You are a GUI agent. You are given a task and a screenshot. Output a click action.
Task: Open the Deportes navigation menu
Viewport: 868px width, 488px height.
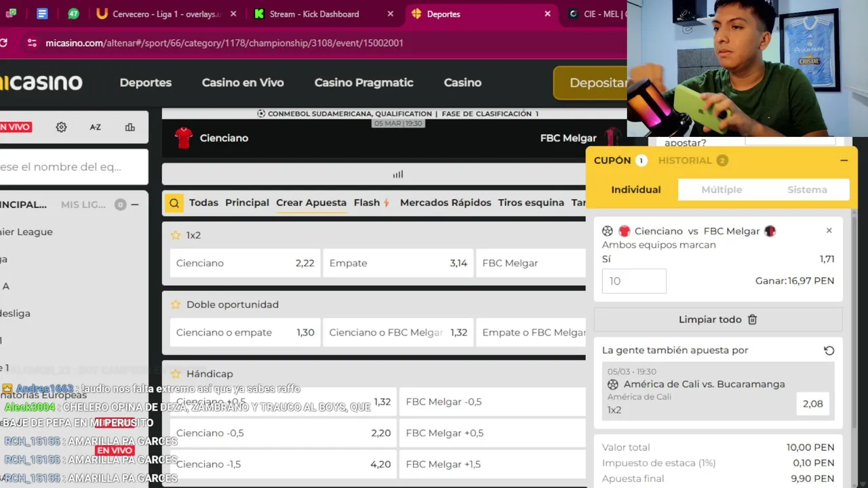(x=146, y=83)
